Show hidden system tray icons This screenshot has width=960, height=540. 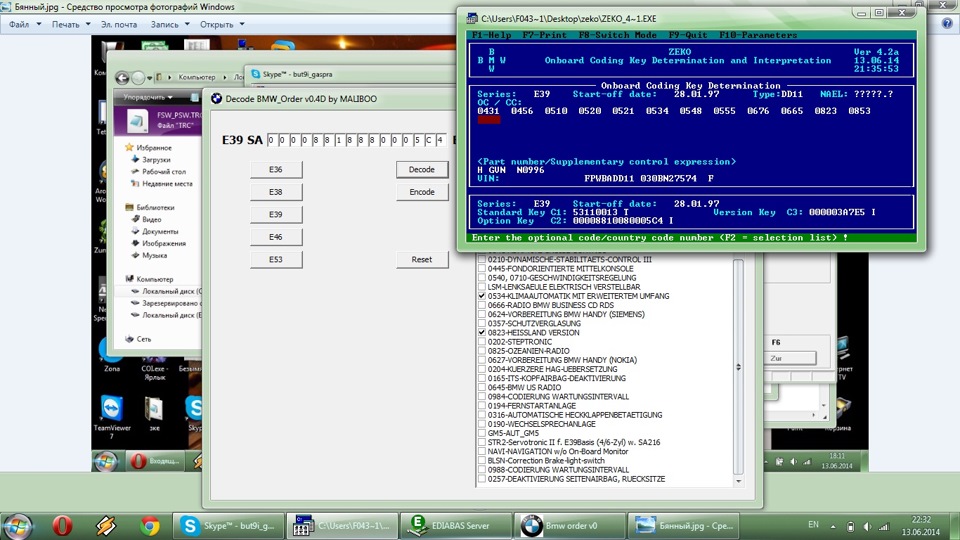[x=833, y=526]
